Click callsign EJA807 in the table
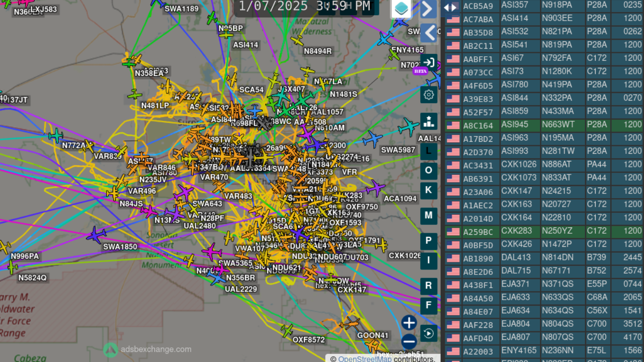The image size is (644, 362). coord(516,337)
